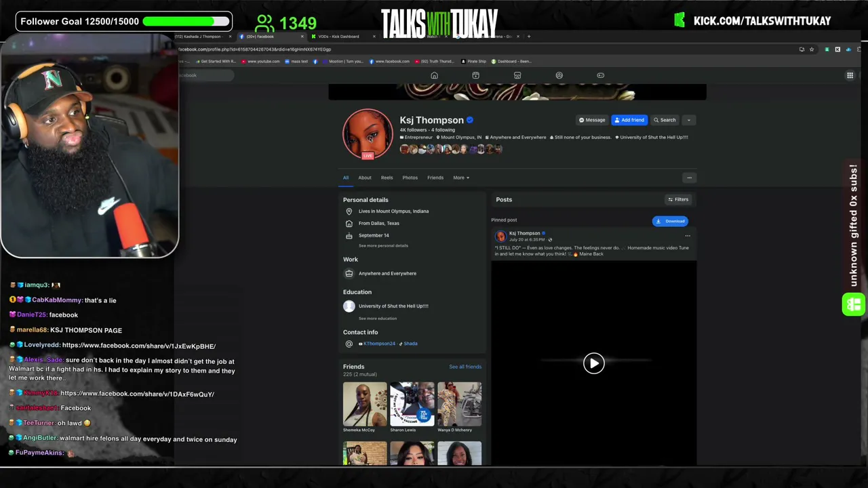Open the Photos tab

click(x=410, y=178)
